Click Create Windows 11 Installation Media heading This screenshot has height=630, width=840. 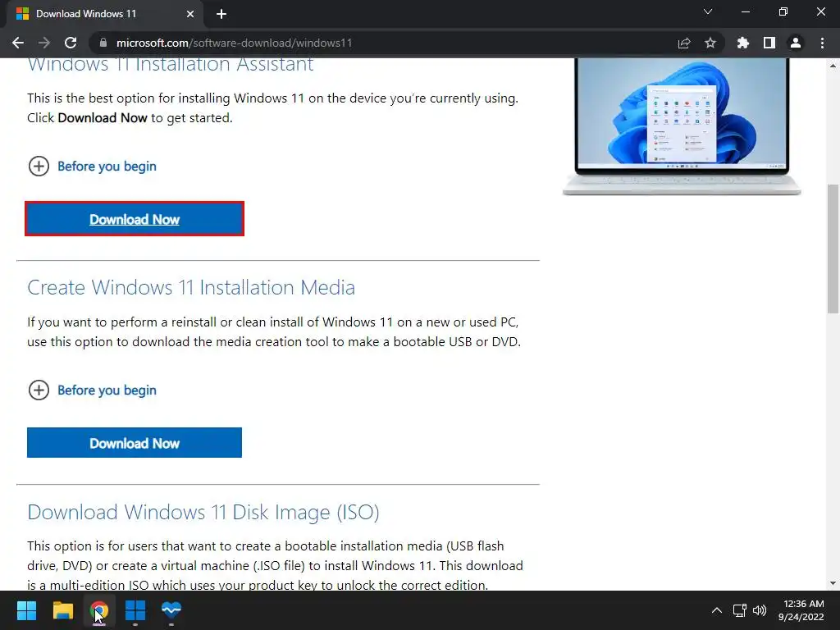[x=191, y=288]
